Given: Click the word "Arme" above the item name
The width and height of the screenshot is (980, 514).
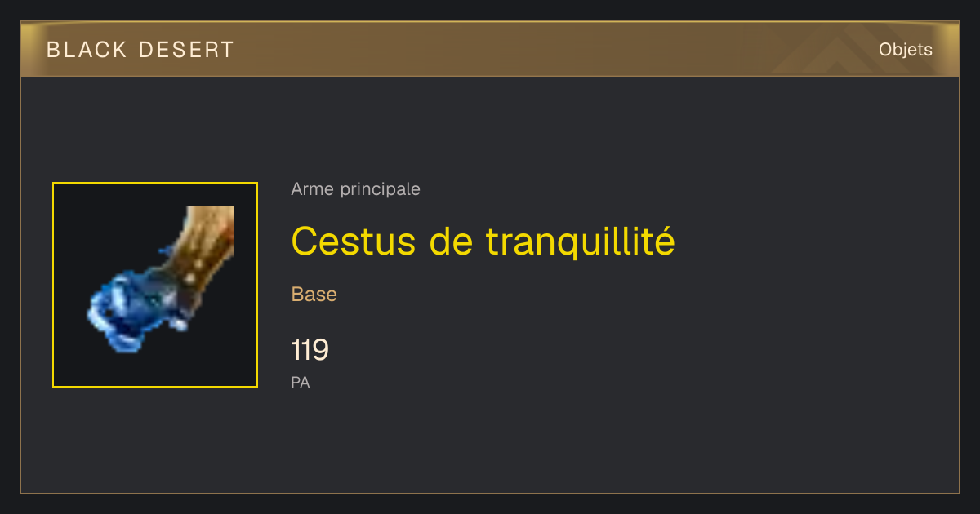Looking at the screenshot, I should coord(312,189).
